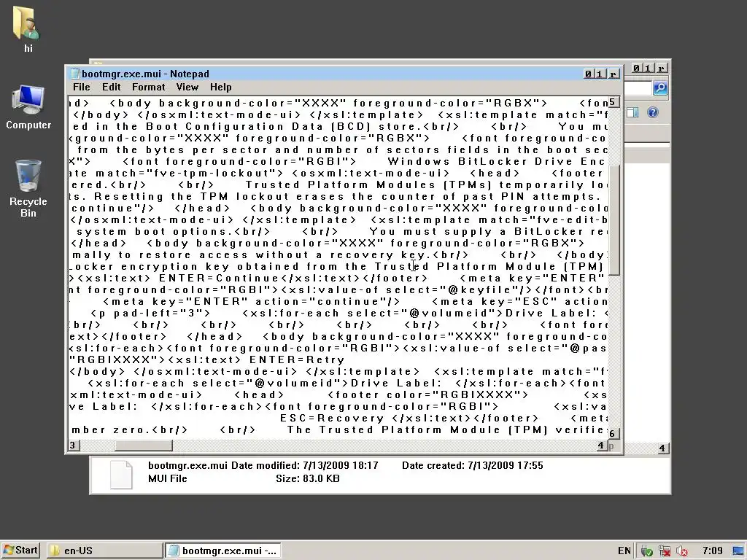Click the muted speaker volume tray icon
The height and width of the screenshot is (560, 747).
pos(682,551)
